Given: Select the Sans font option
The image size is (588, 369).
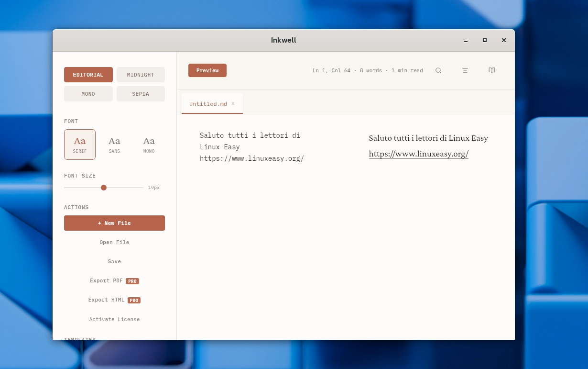Looking at the screenshot, I should [x=114, y=145].
